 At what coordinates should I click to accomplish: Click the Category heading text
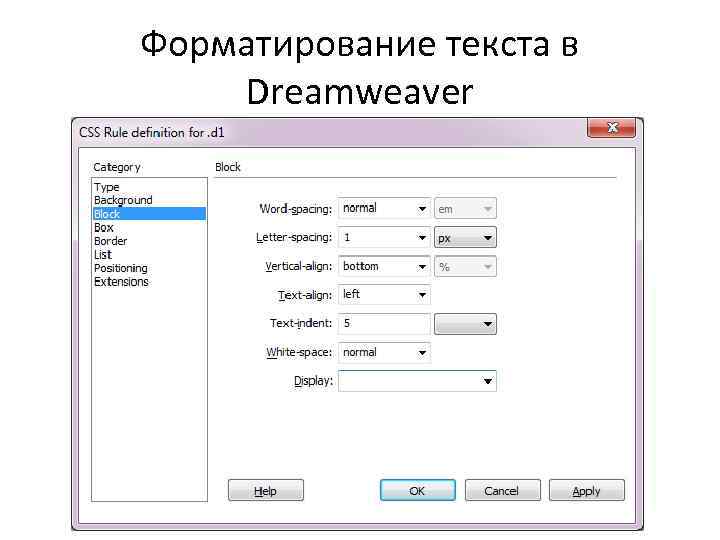pos(117,167)
